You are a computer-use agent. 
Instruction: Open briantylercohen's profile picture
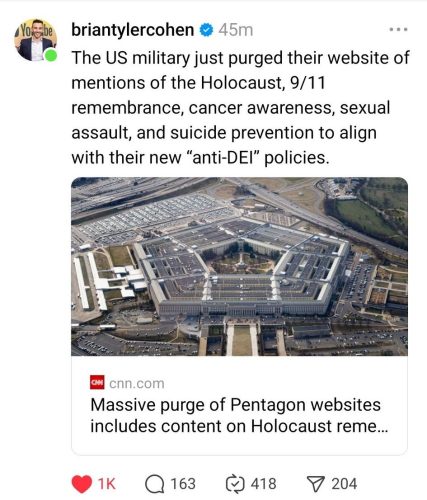[35, 40]
